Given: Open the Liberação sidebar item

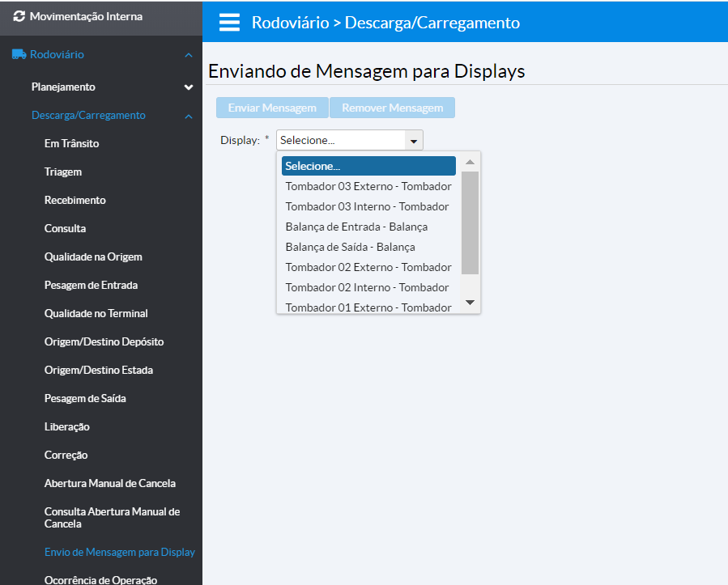Looking at the screenshot, I should point(66,427).
